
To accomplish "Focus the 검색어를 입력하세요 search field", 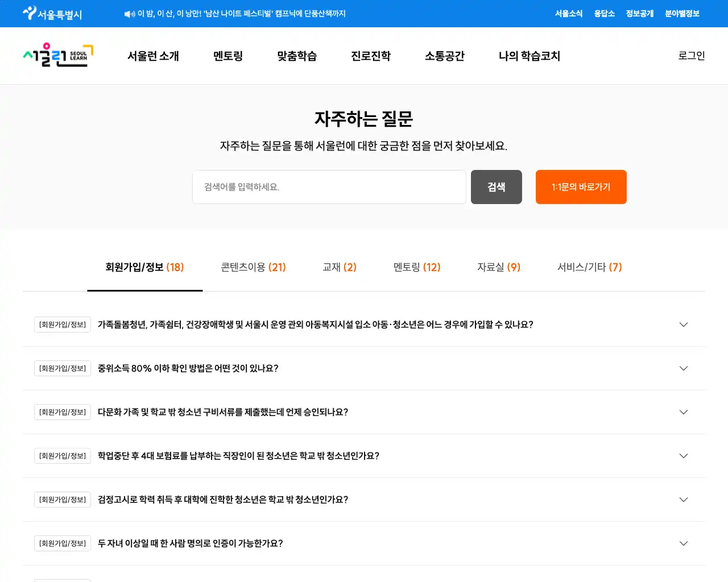I will coord(329,187).
